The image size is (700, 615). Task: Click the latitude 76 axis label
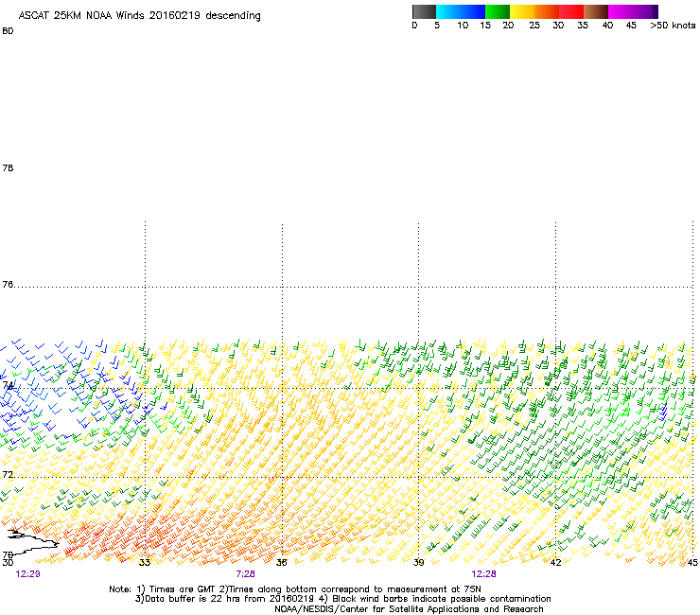point(8,285)
